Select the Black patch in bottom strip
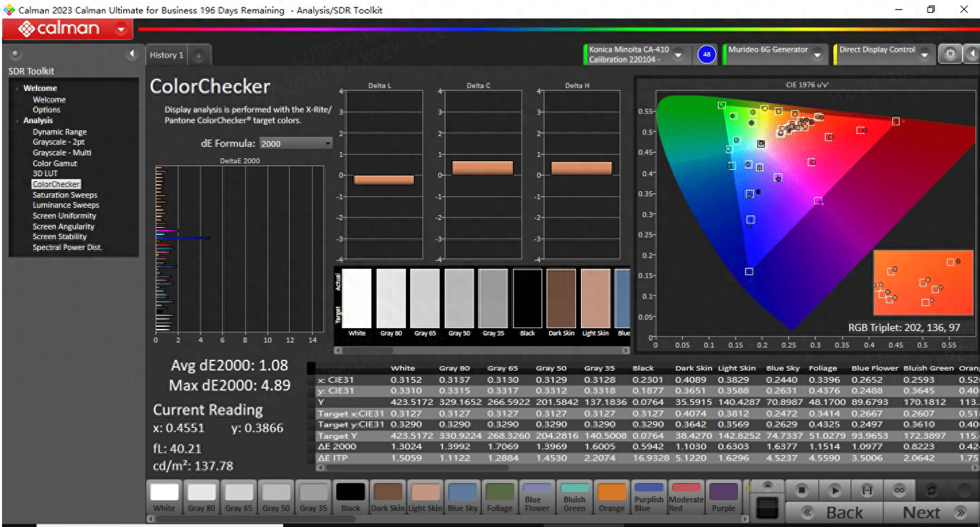Screen dimensions: 980x527 coord(350,498)
